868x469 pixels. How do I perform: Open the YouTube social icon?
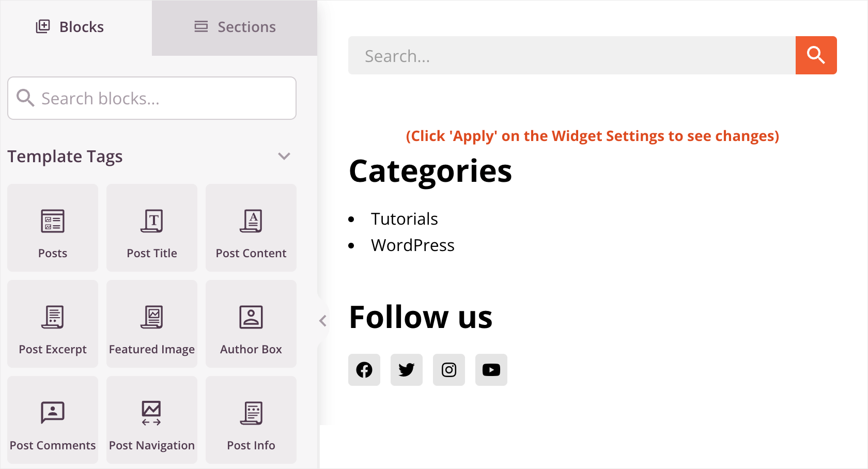pos(491,370)
